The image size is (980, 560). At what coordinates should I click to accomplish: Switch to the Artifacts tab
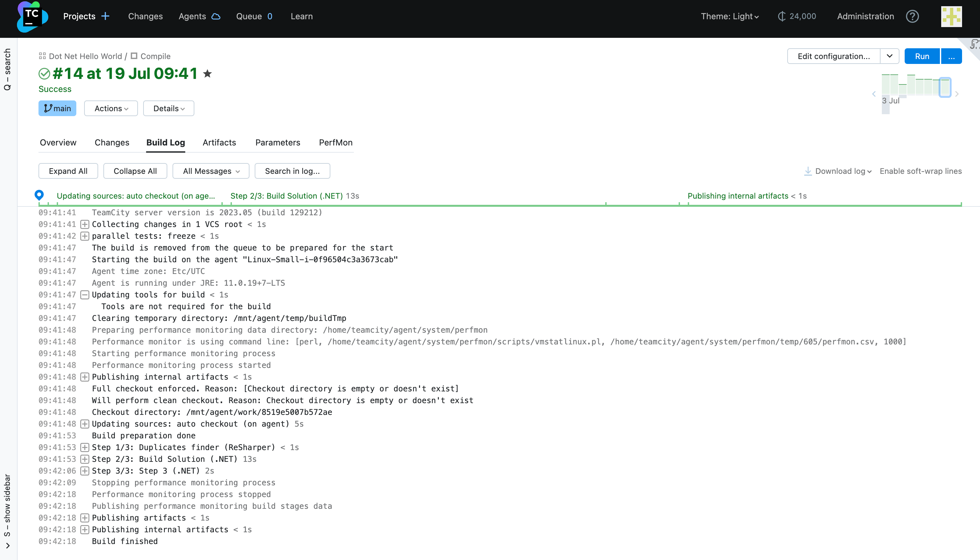[x=219, y=142]
